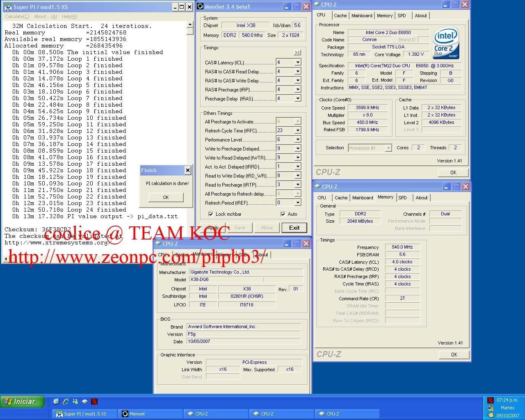Open the NVIDIA tray icon
Image resolution: width=525 pixels, height=420 pixels.
[x=491, y=415]
